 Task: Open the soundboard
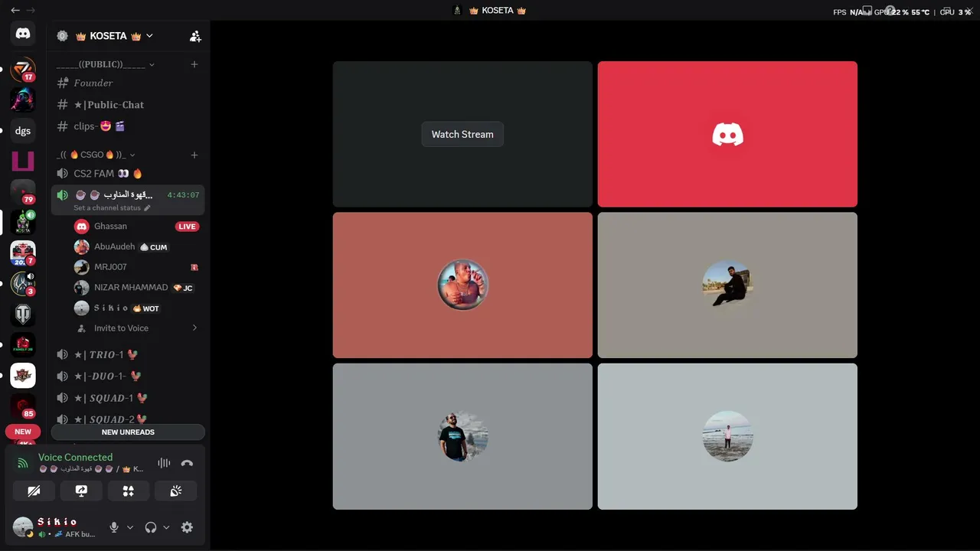click(x=176, y=491)
